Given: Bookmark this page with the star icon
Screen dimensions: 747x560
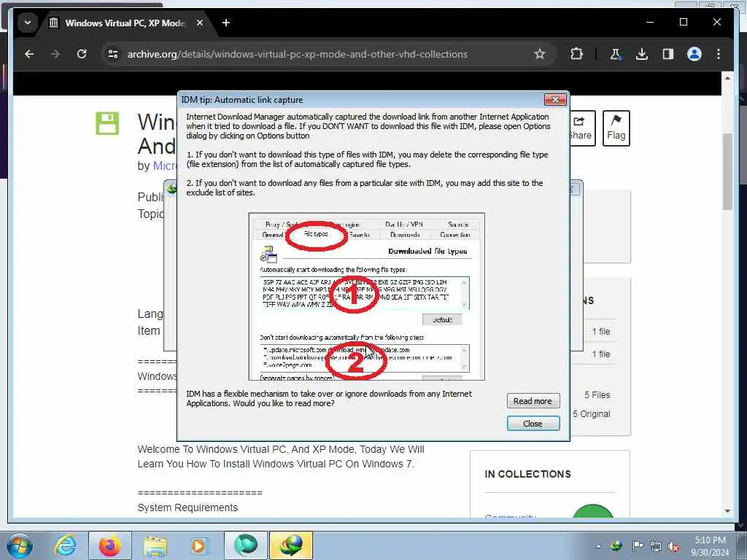Looking at the screenshot, I should [x=539, y=54].
